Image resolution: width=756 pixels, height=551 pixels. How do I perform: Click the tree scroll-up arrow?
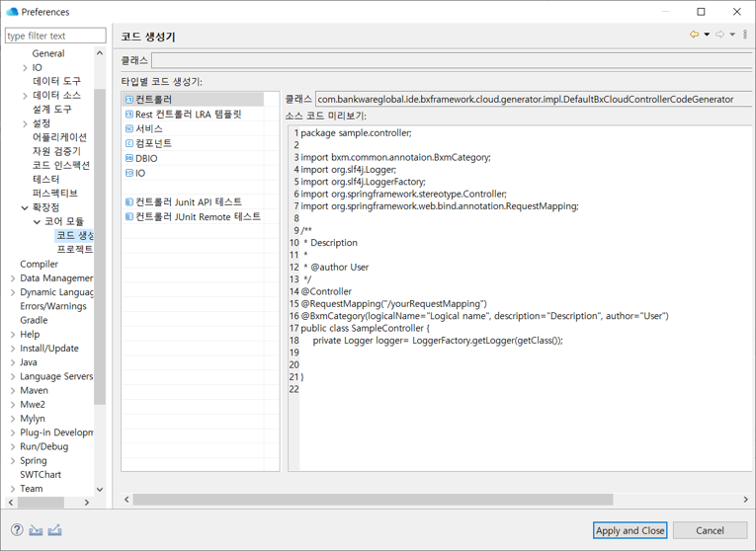coord(100,53)
